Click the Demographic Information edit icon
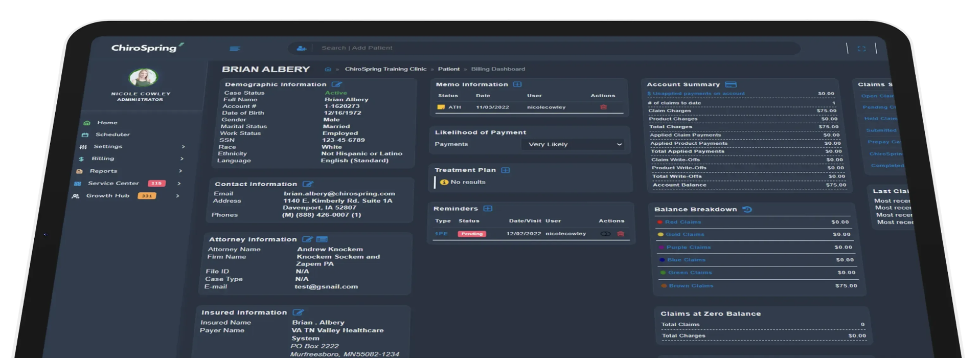Screen dimensions: 980x358 336,84
